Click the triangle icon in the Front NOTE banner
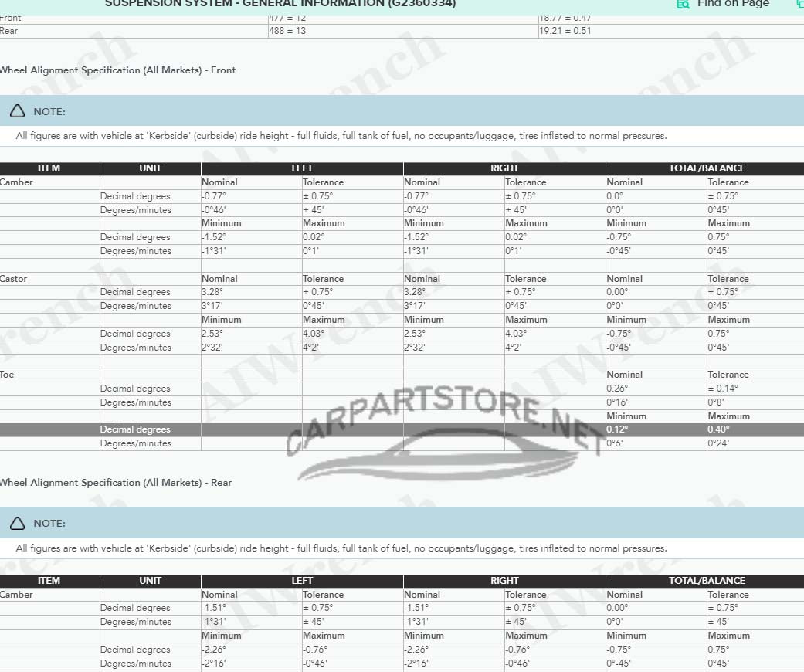 click(x=18, y=112)
